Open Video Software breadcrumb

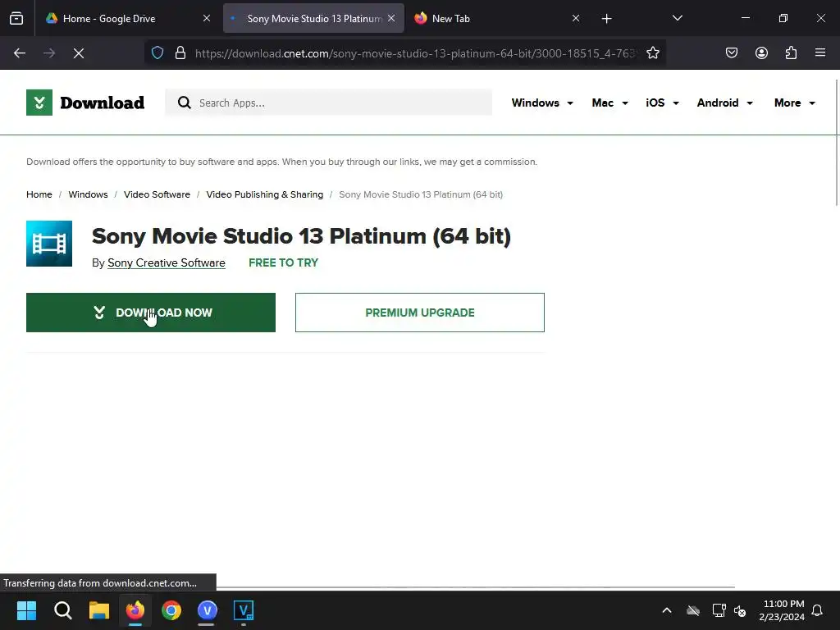(x=157, y=194)
